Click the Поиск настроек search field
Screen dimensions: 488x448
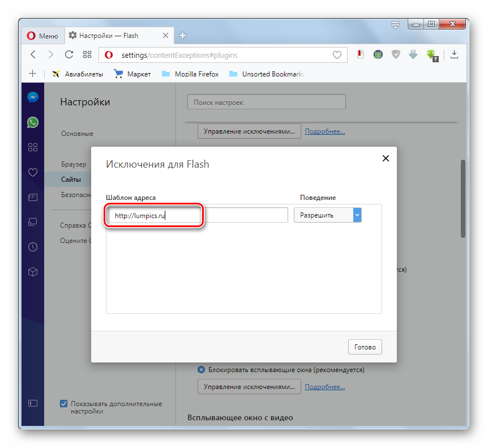[267, 102]
